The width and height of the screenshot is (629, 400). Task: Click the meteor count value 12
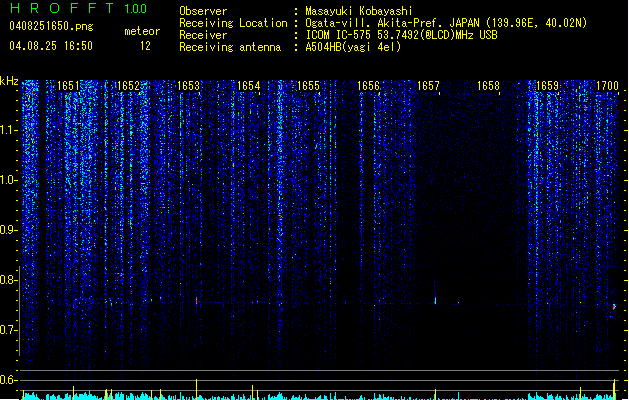pos(145,46)
